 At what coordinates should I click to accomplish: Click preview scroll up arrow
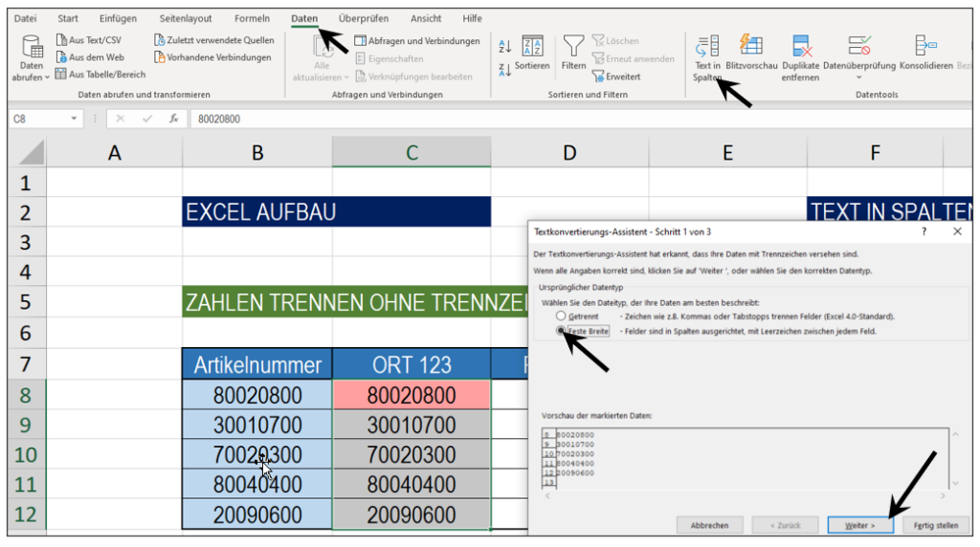pyautogui.click(x=955, y=434)
